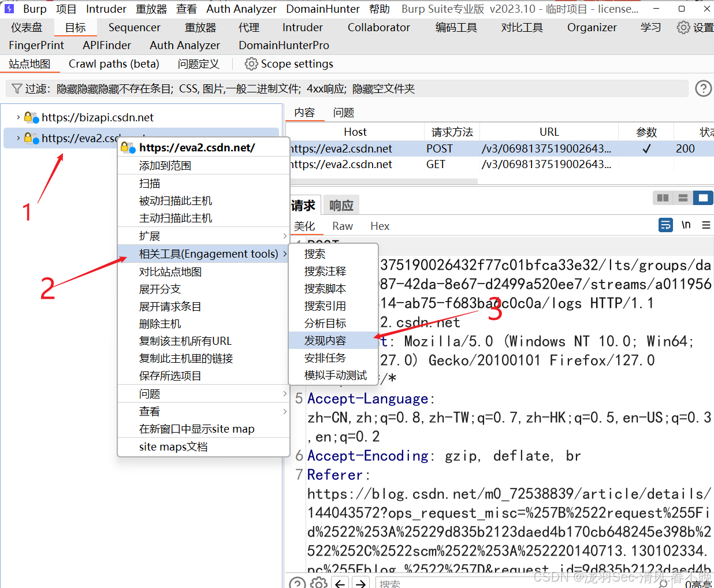Select Raw view of request
The image size is (714, 588).
(x=343, y=226)
